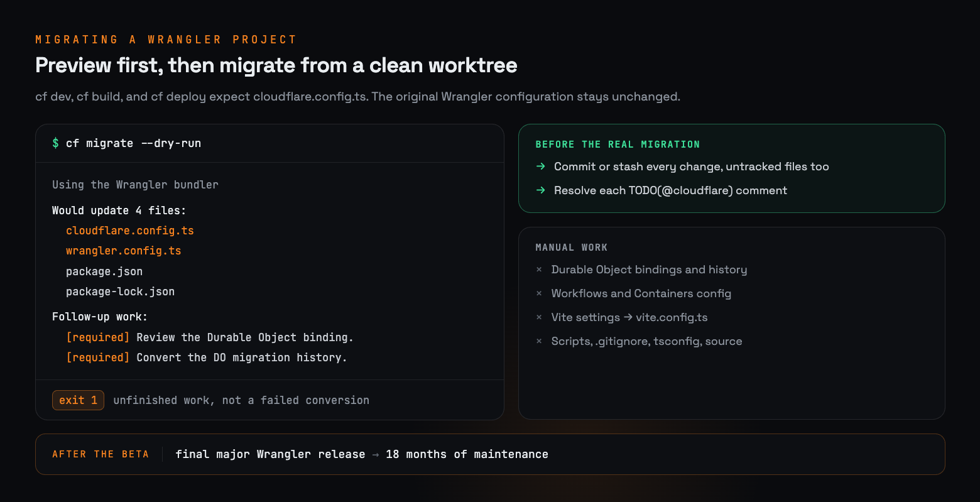
Task: Click the 'AFTER THE BETA' label
Action: [101, 454]
